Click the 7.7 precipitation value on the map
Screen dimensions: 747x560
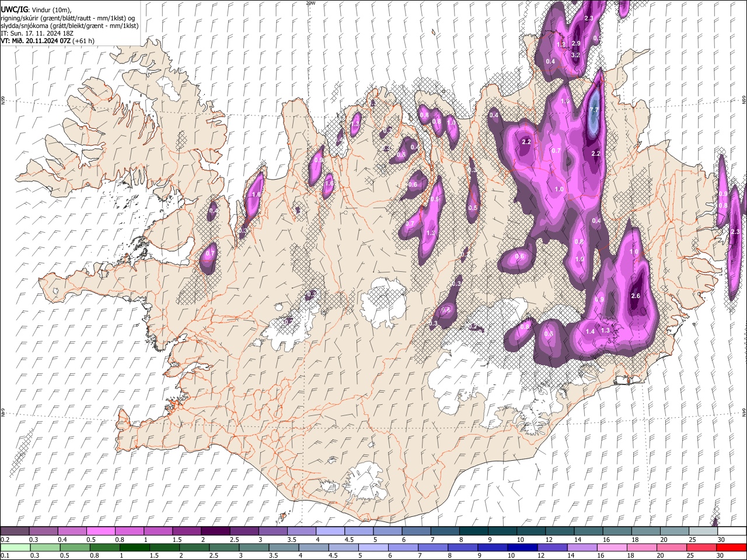[594, 110]
